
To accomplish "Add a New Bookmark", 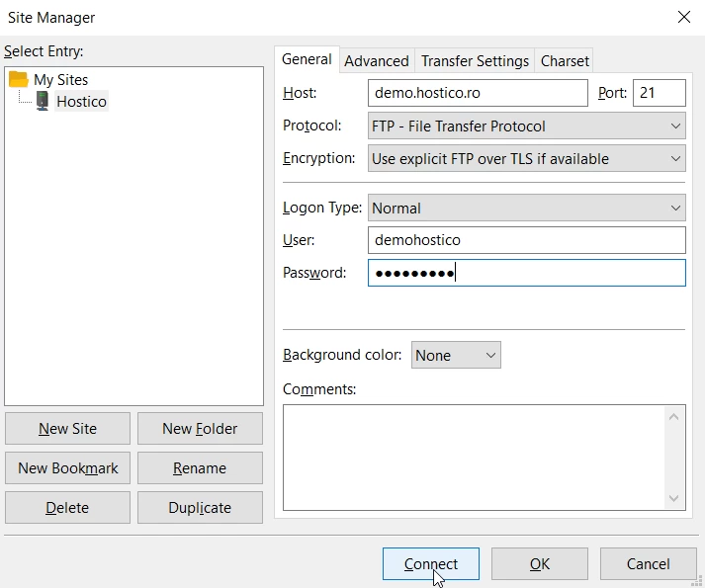I will [67, 468].
